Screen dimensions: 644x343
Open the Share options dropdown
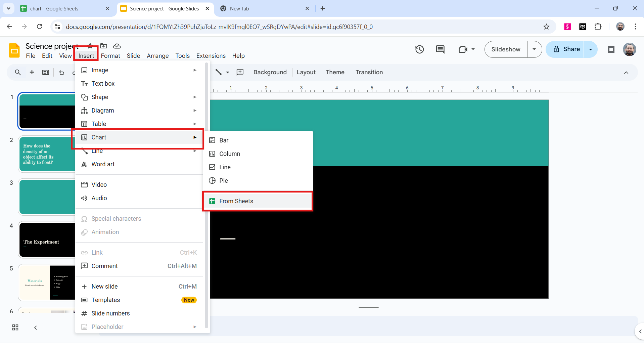tap(591, 49)
